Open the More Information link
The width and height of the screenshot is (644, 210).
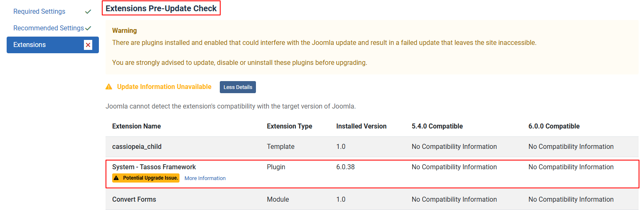205,178
